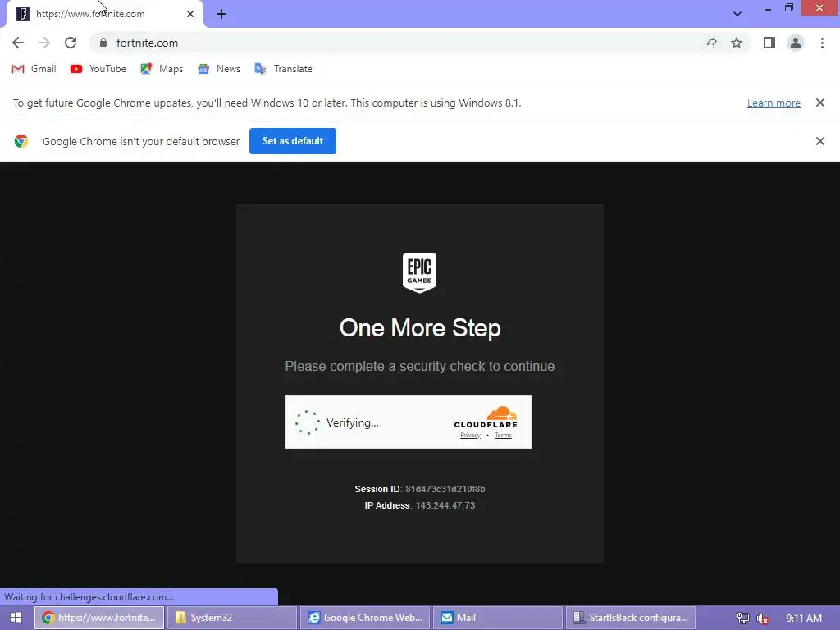This screenshot has height=630, width=840.
Task: Click the 9:11 AM taskbar clock
Action: [804, 618]
